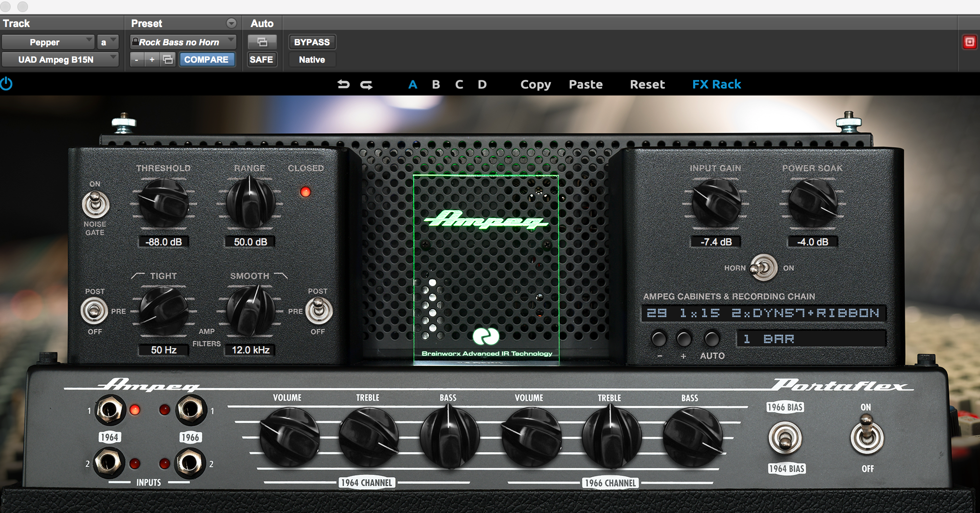Click the undo arrow icon

(343, 84)
